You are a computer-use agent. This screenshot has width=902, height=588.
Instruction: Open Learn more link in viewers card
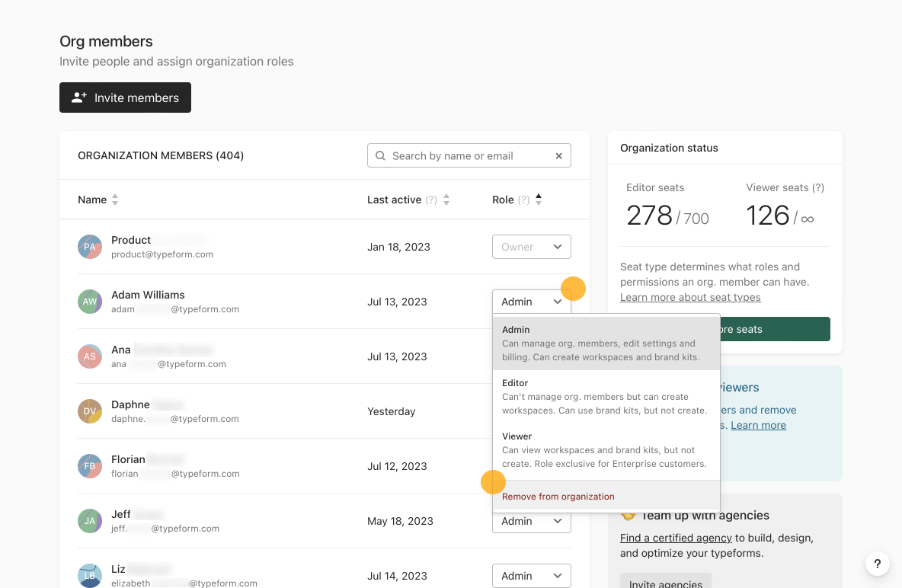(x=758, y=425)
